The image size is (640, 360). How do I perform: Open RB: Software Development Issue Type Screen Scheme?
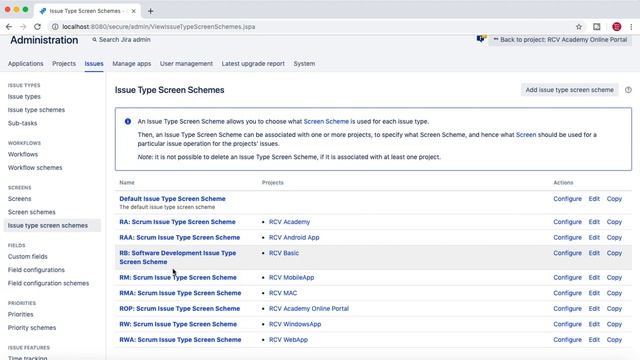pyautogui.click(x=178, y=258)
